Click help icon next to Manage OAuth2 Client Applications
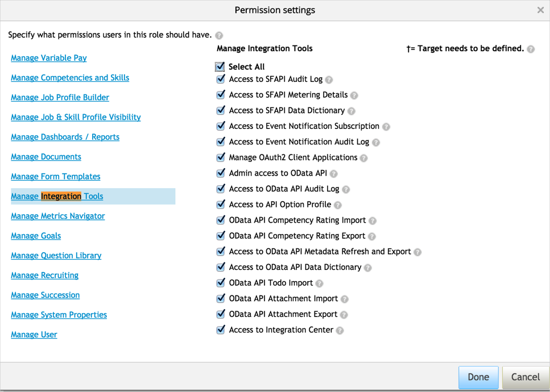 click(x=364, y=159)
